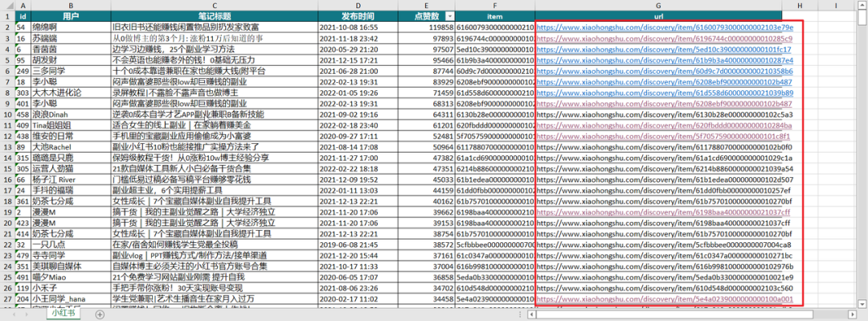Select the user cell 绵绵啊
The width and height of the screenshot is (868, 321).
71,27
